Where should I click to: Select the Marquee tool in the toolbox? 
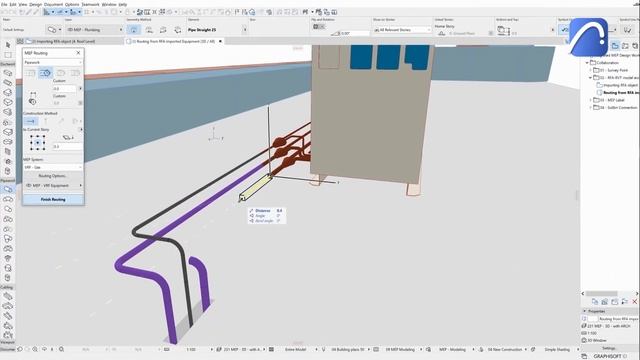[x=8, y=55]
